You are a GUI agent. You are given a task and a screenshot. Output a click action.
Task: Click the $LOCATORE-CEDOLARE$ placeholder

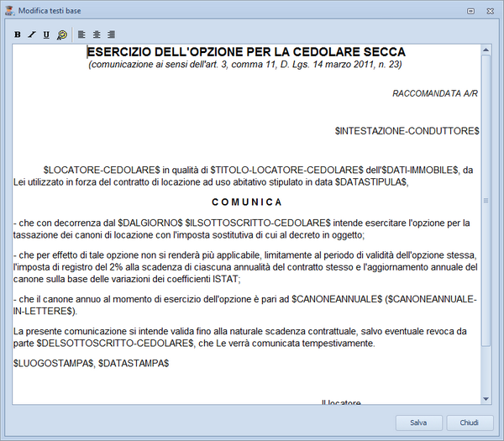102,170
